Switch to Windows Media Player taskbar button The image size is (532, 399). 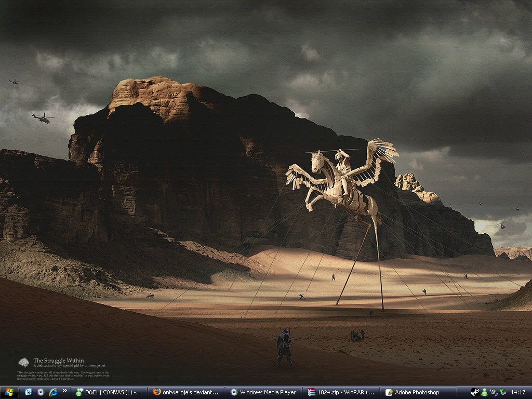[x=263, y=392]
